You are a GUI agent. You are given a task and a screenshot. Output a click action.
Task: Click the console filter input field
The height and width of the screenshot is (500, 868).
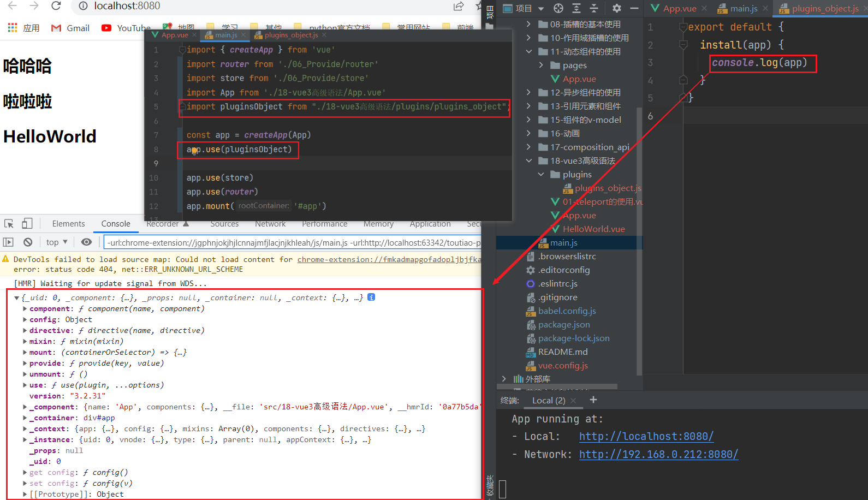(293, 242)
